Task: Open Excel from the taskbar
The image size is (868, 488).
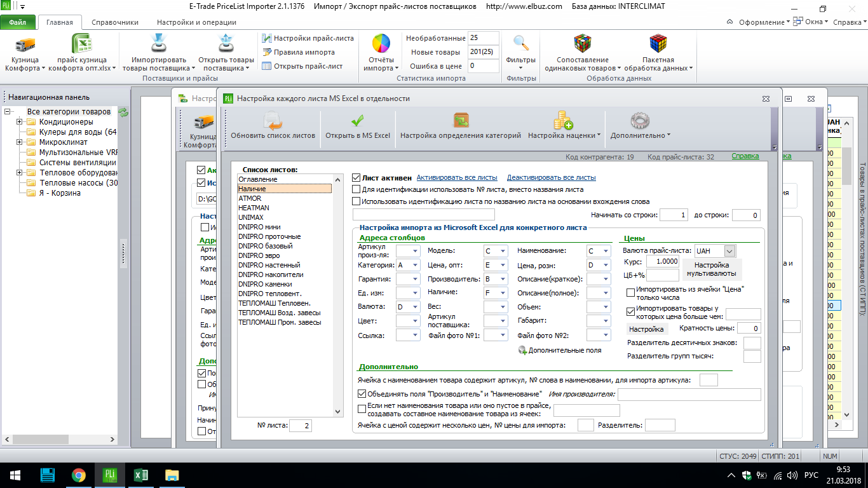Action: point(141,475)
